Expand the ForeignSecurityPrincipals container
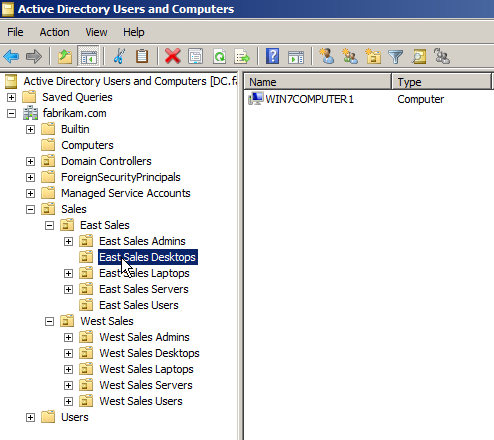Viewport: 494px width, 440px height. coord(30,177)
